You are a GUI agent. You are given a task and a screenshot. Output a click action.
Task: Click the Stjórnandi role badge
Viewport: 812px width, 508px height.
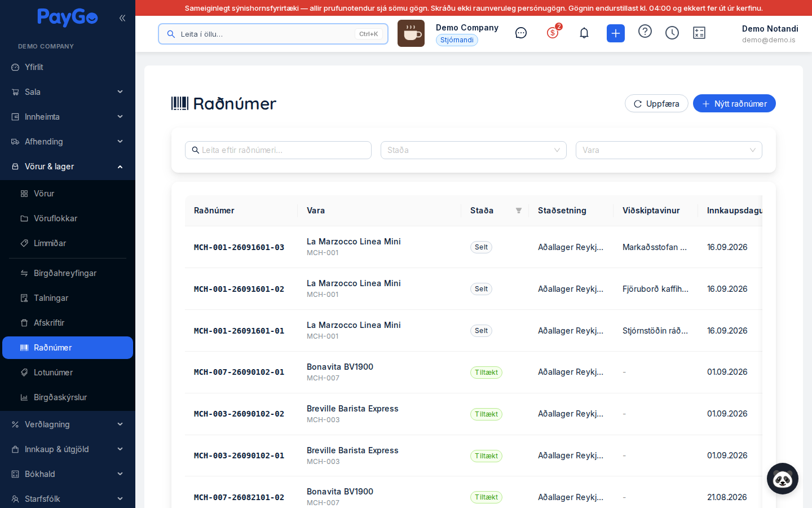tap(457, 40)
